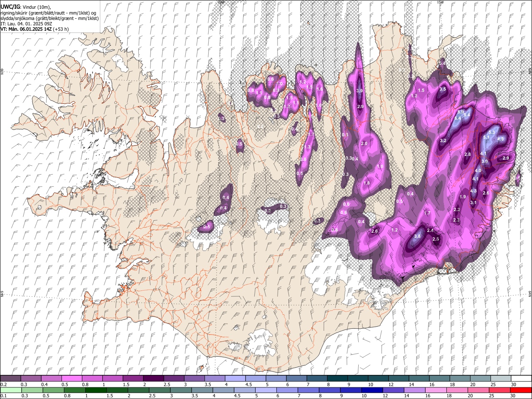The height and width of the screenshot is (399, 532).
Task: Click the 4.3 precipitation value on map
Action: tap(473, 191)
